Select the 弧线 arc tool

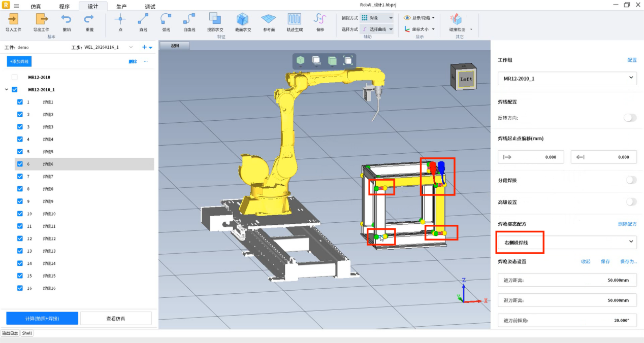tap(166, 20)
